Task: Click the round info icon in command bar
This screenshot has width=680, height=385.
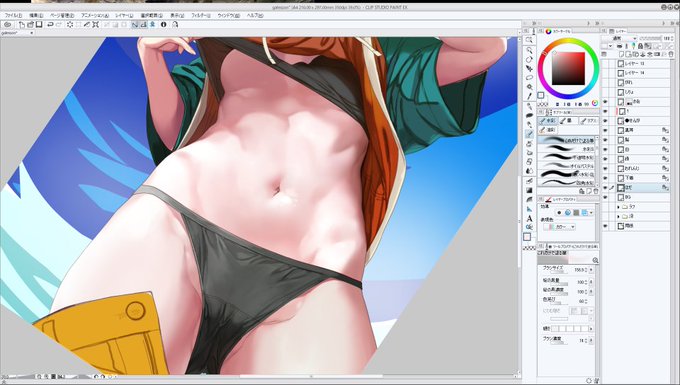Action: [163, 25]
